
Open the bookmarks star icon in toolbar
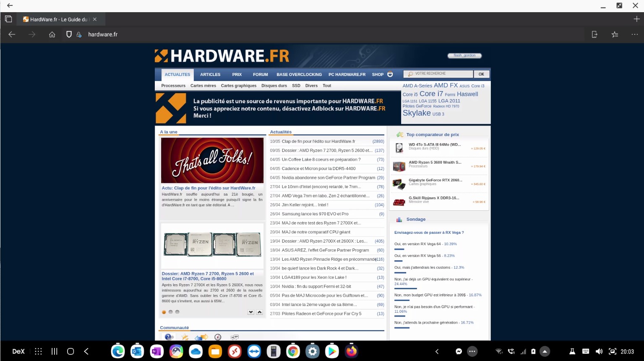[615, 34]
